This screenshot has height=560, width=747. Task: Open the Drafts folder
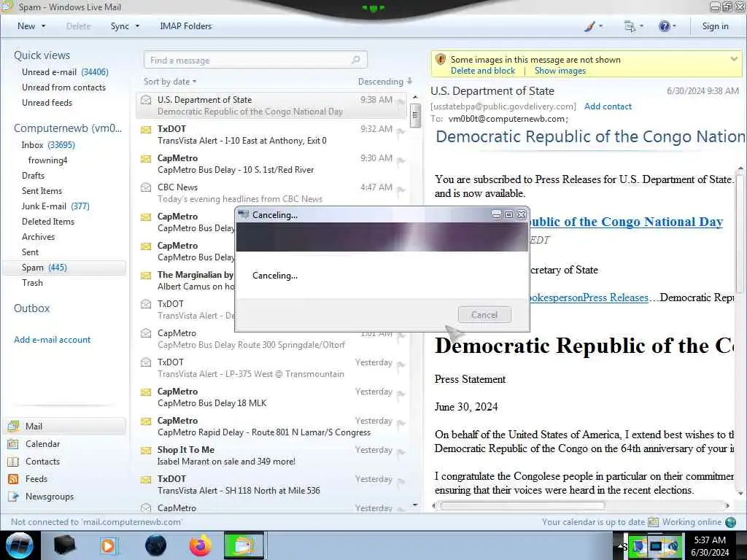[33, 175]
